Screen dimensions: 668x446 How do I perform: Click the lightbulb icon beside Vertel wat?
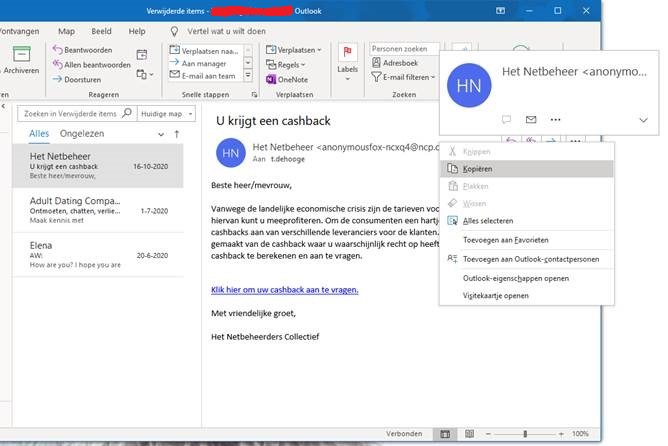point(174,31)
